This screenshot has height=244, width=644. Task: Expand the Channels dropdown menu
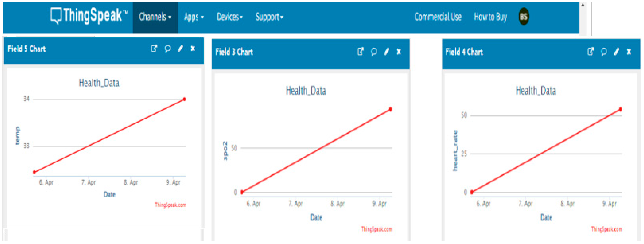tap(155, 17)
